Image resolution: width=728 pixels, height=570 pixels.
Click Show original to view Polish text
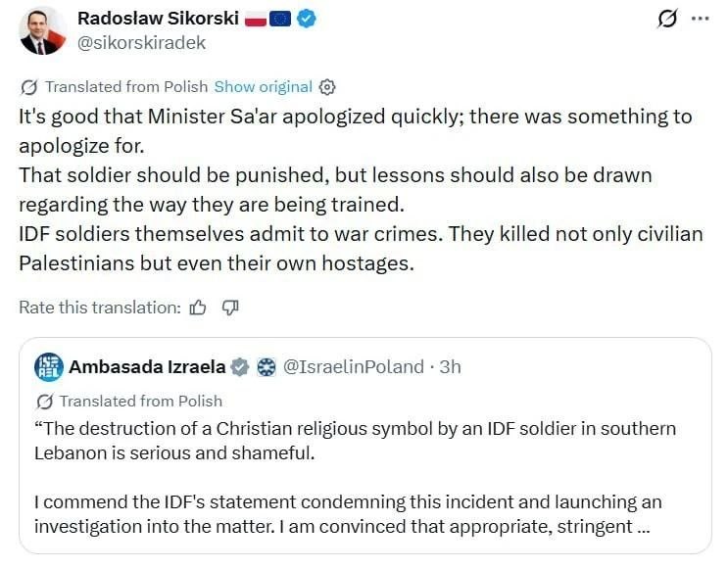coord(263,86)
